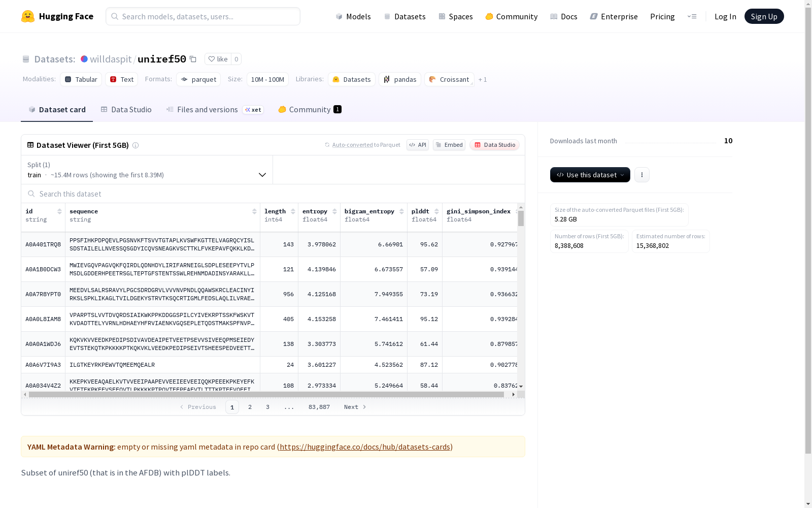
Task: Click the Next page button
Action: pyautogui.click(x=355, y=407)
